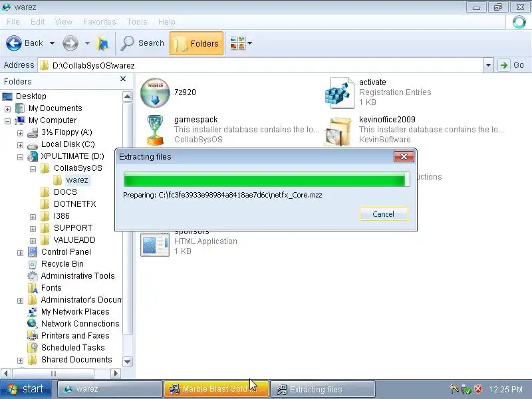532x399 pixels.
Task: Toggle the Folders pane button
Action: click(x=196, y=43)
